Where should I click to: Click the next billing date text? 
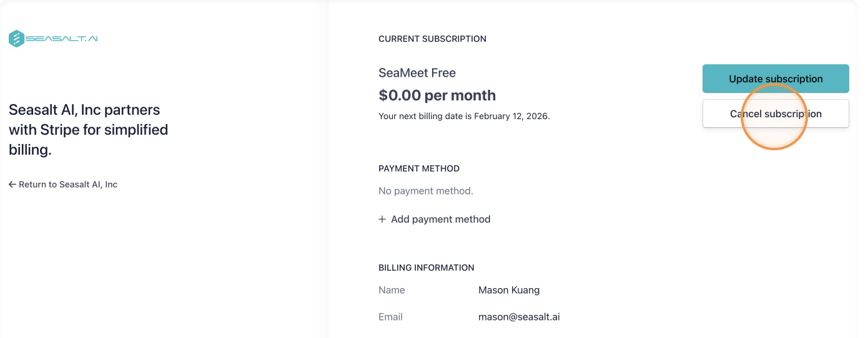click(x=464, y=116)
